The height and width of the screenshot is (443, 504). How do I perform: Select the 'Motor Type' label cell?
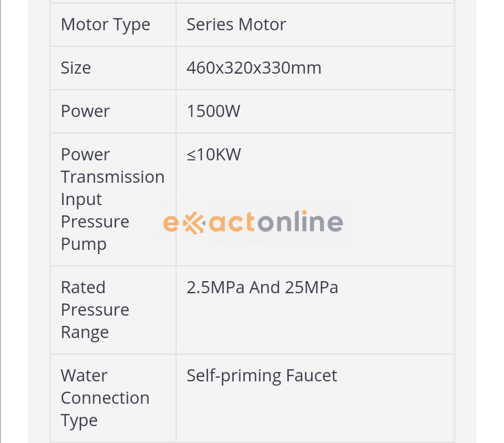(x=105, y=25)
